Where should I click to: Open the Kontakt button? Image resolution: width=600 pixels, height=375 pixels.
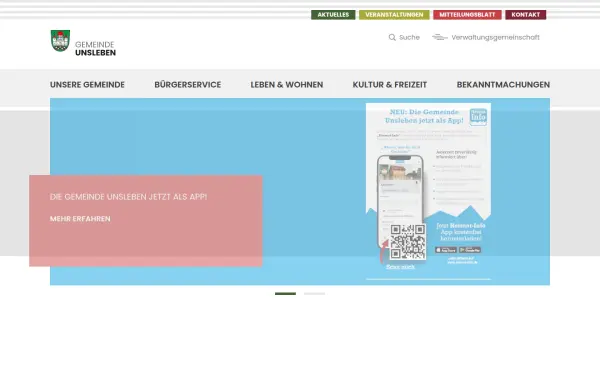click(525, 15)
